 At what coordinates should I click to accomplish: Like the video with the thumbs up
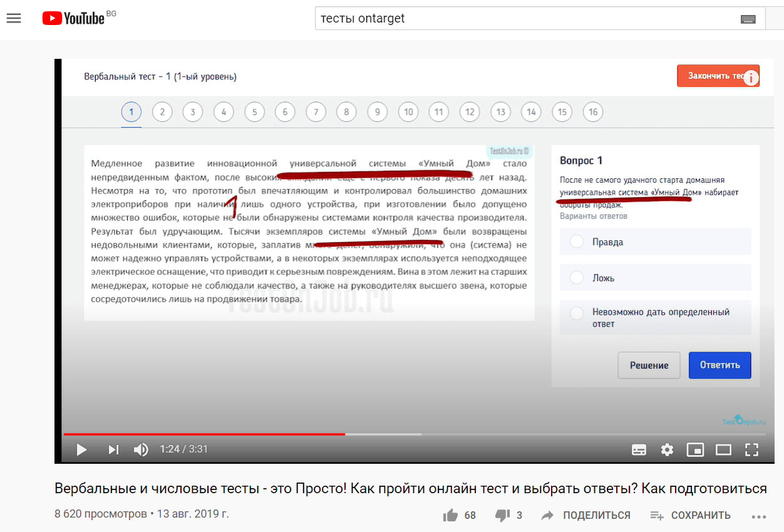point(450,515)
